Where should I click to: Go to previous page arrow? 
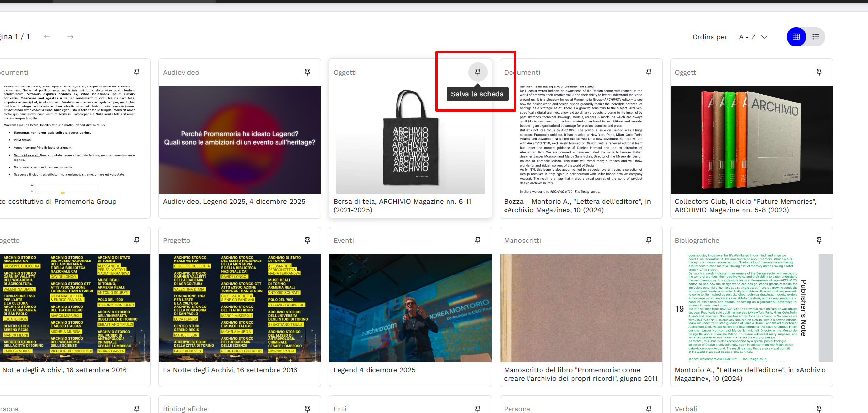tap(47, 37)
